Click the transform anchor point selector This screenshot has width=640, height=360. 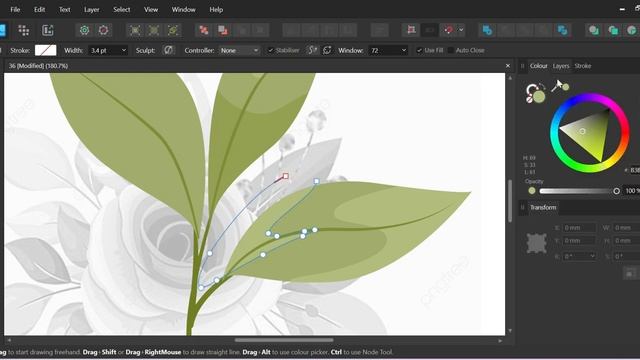click(x=536, y=243)
